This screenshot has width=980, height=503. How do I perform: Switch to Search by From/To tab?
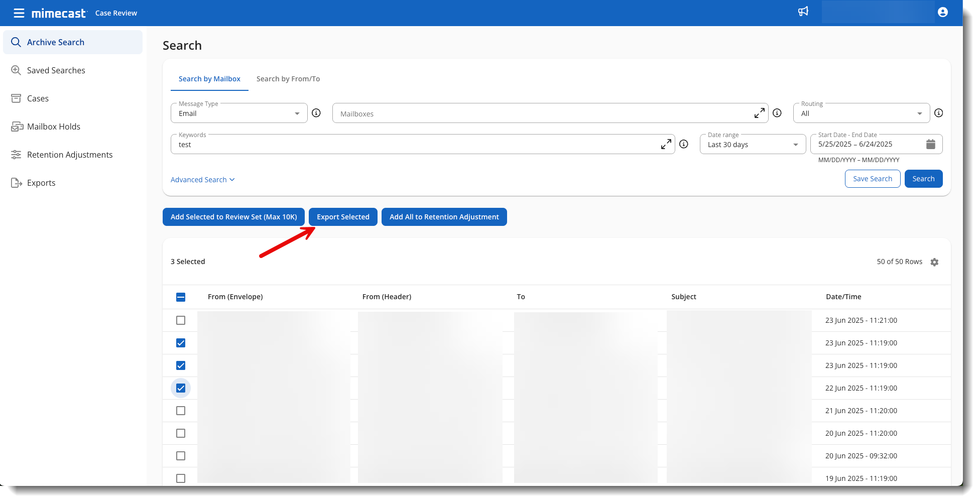(x=288, y=79)
